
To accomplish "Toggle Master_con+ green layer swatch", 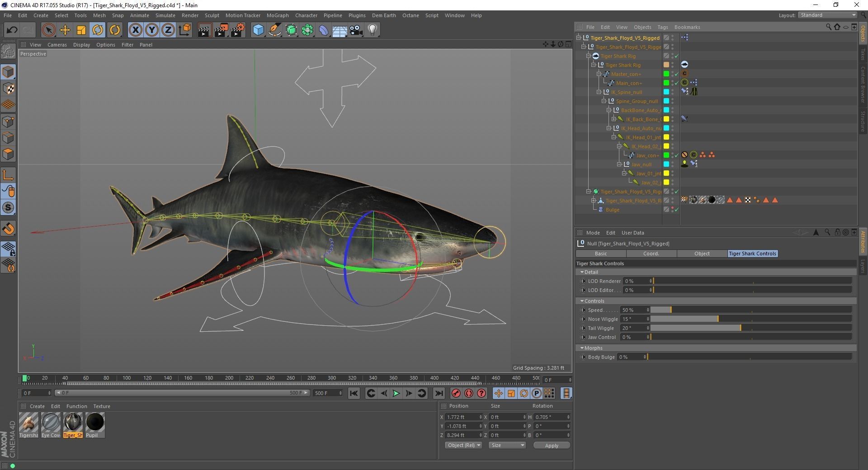I will pyautogui.click(x=666, y=74).
